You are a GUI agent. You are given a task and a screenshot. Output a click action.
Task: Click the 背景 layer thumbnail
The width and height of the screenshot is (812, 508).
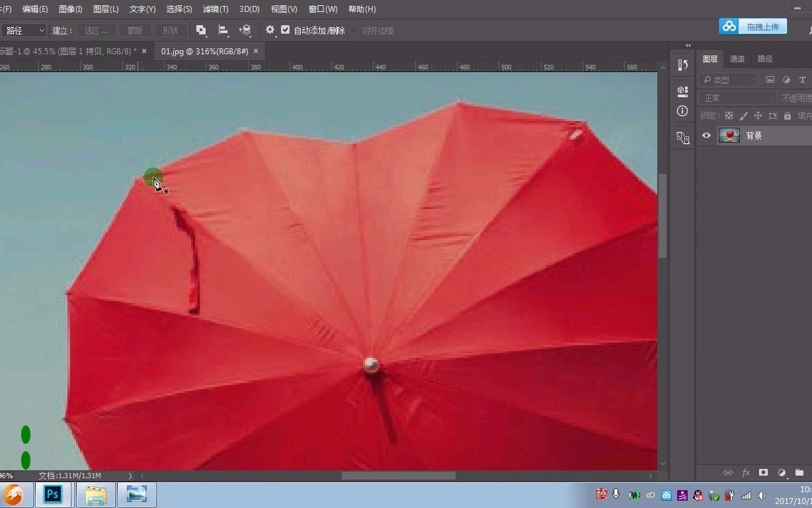pos(729,135)
